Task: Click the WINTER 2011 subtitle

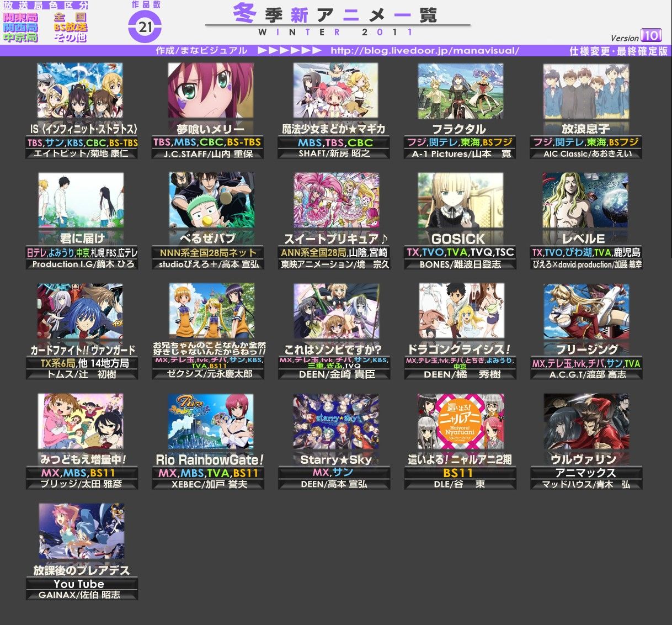Action: point(335,32)
